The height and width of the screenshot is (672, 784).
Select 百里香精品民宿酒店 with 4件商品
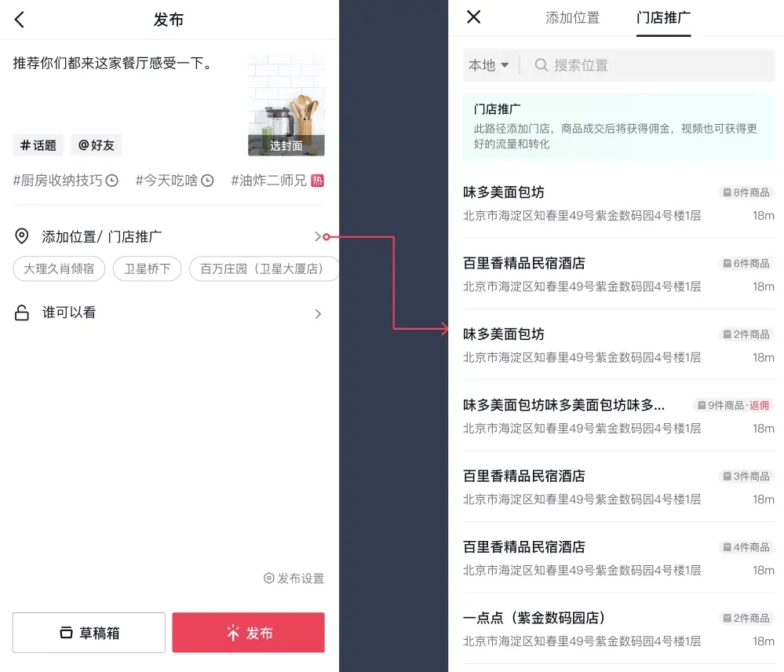(619, 558)
